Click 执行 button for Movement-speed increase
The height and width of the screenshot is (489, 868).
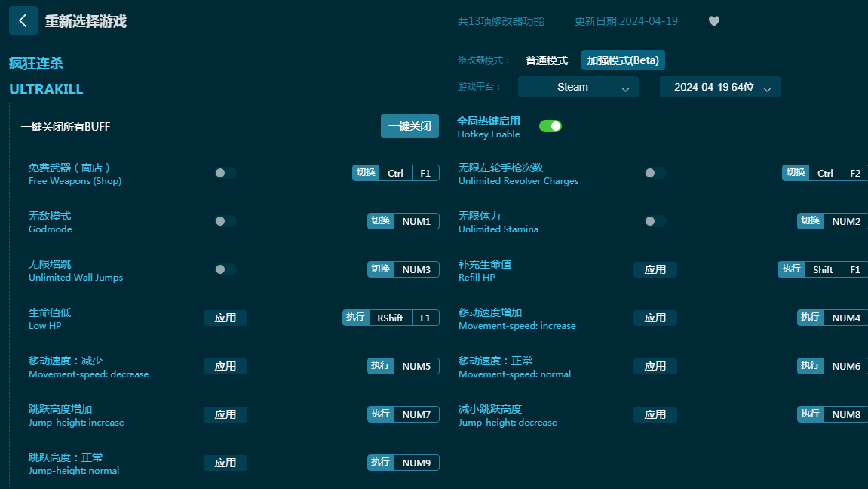click(811, 318)
